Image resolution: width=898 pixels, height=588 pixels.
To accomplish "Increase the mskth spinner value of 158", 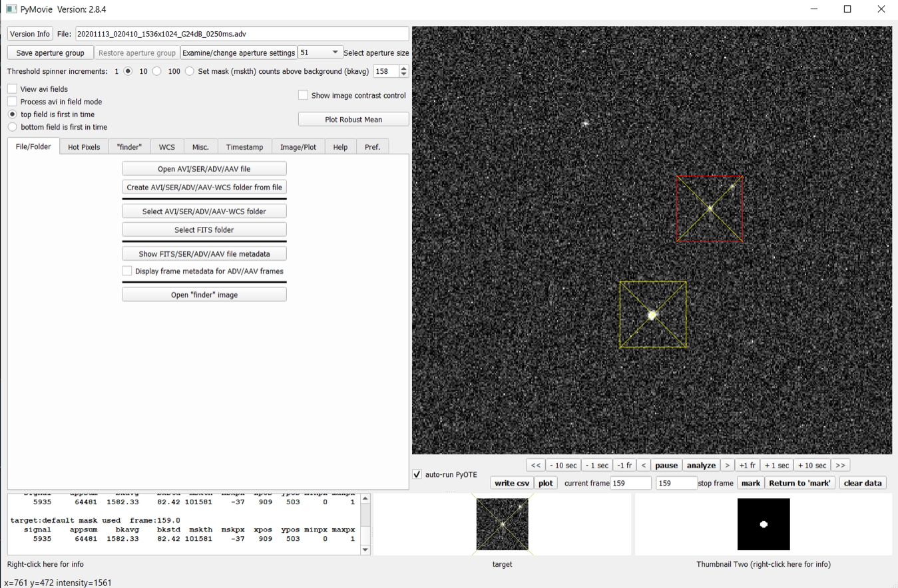I will click(403, 68).
